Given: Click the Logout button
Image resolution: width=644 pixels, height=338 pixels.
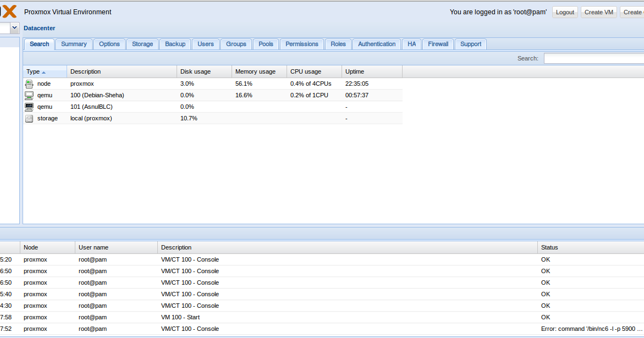Looking at the screenshot, I should (565, 12).
